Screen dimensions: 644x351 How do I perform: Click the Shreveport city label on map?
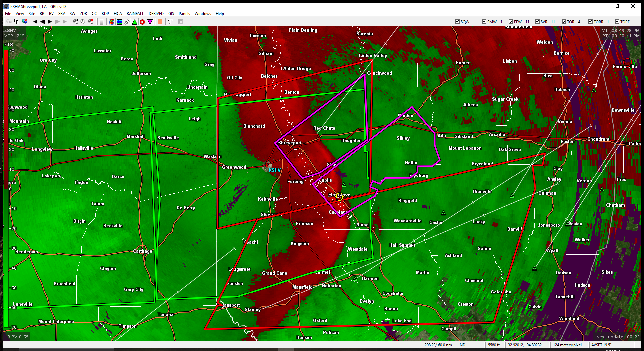pyautogui.click(x=290, y=143)
